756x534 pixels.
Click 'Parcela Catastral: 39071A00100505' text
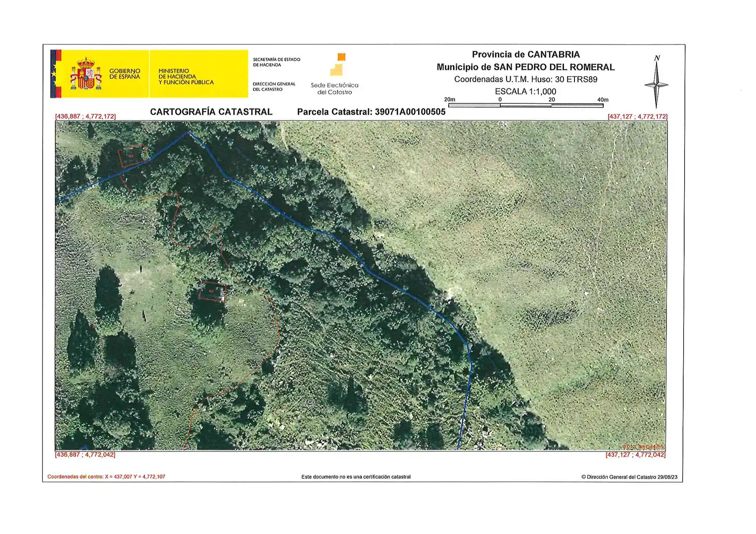[371, 112]
